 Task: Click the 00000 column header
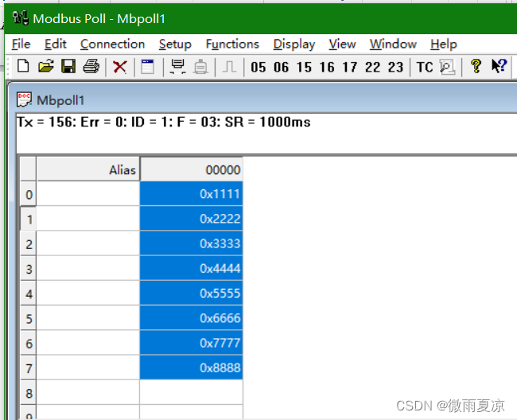coord(191,169)
